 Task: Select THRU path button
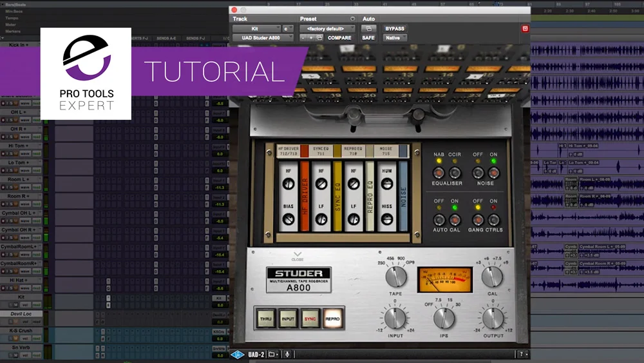tap(266, 319)
